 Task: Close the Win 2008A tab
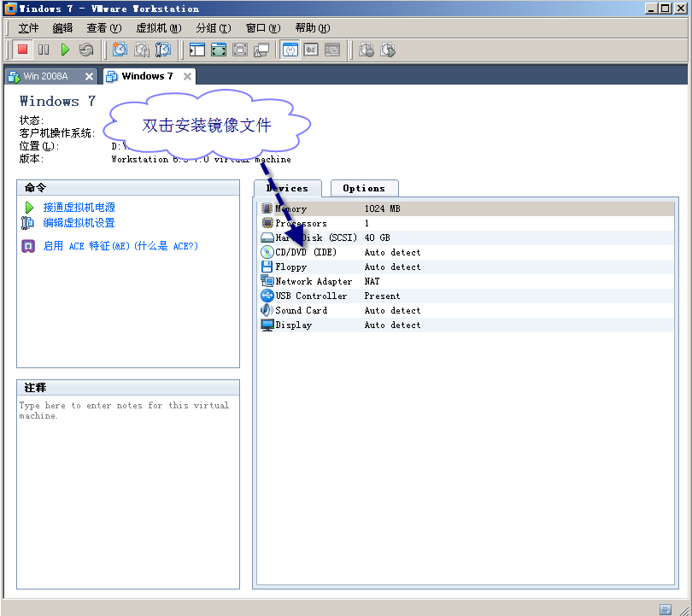(x=89, y=77)
